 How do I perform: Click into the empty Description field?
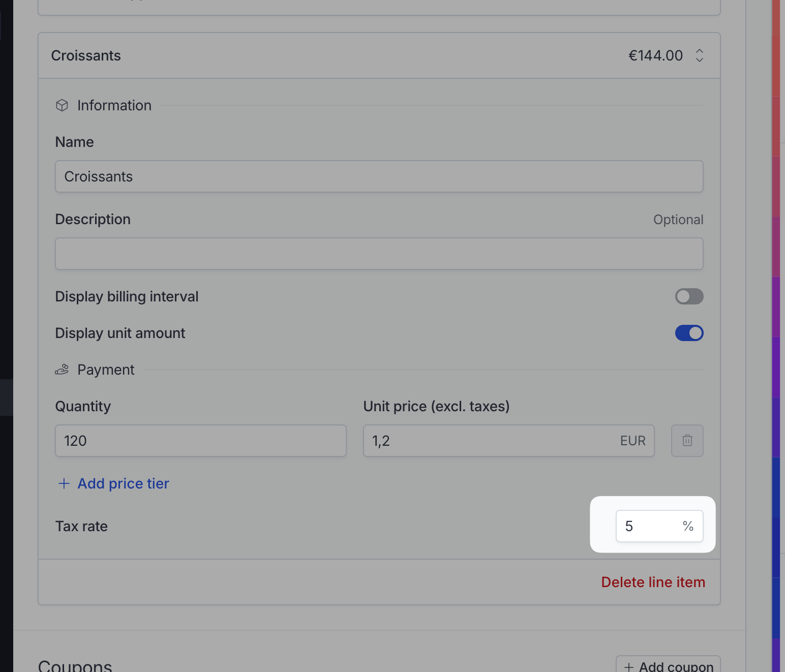click(379, 254)
